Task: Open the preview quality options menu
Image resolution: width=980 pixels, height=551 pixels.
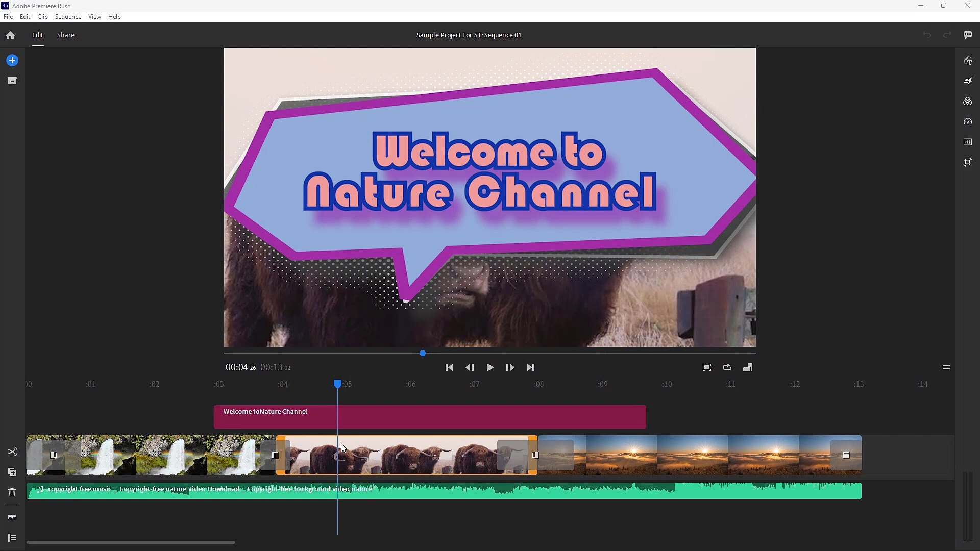Action: 946,367
